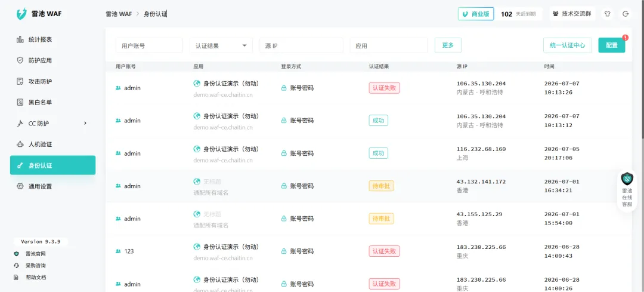Click the shirt theme icon
The width and height of the screenshot is (644, 292).
pyautogui.click(x=607, y=14)
